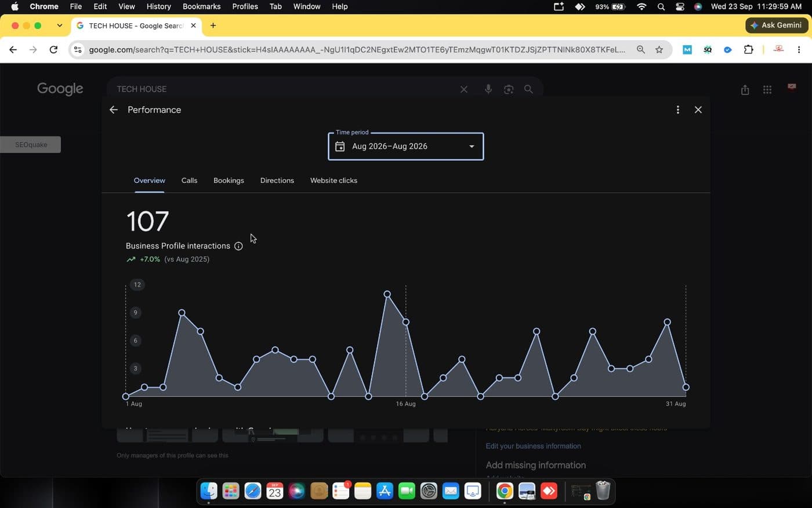The height and width of the screenshot is (508, 812).
Task: Click the Google logo
Action: coord(60,89)
